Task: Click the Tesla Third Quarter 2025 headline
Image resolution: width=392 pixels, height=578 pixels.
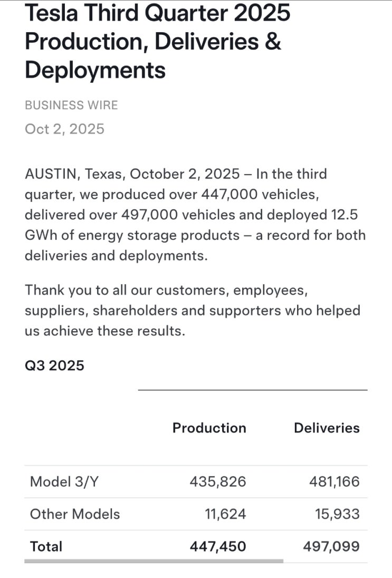Action: click(157, 41)
